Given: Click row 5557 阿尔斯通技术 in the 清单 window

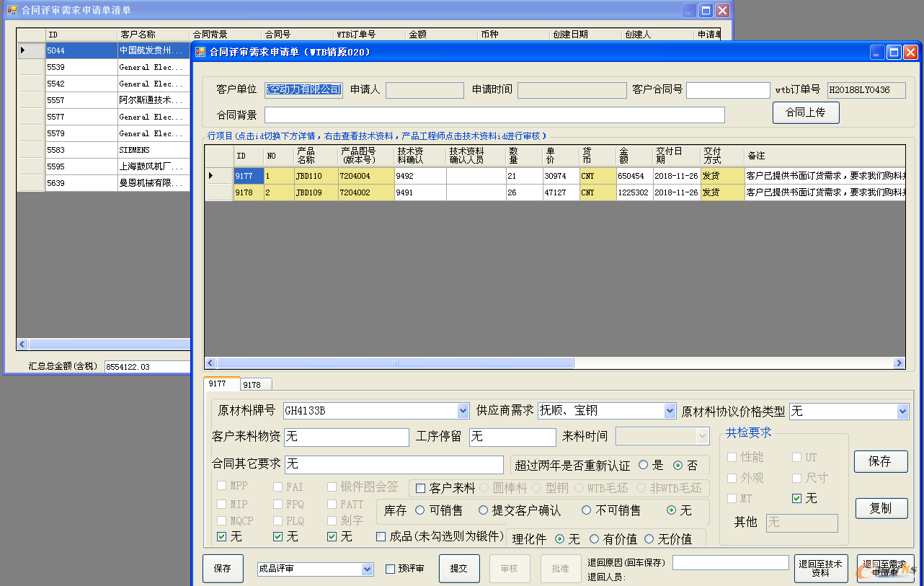Looking at the screenshot, I should 103,100.
